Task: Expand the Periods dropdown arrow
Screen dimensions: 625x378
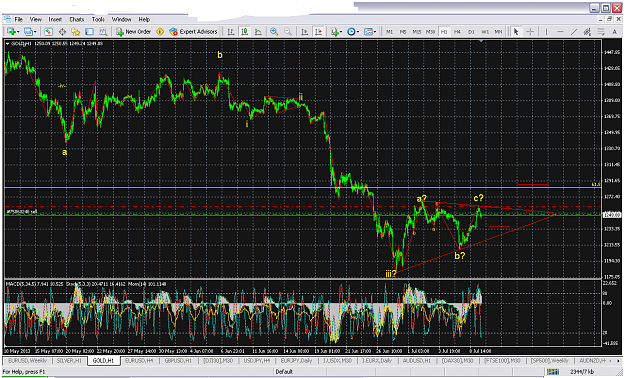Action: 358,32
